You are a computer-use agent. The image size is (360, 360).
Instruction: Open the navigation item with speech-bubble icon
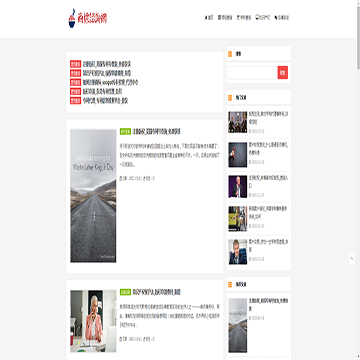262,18
